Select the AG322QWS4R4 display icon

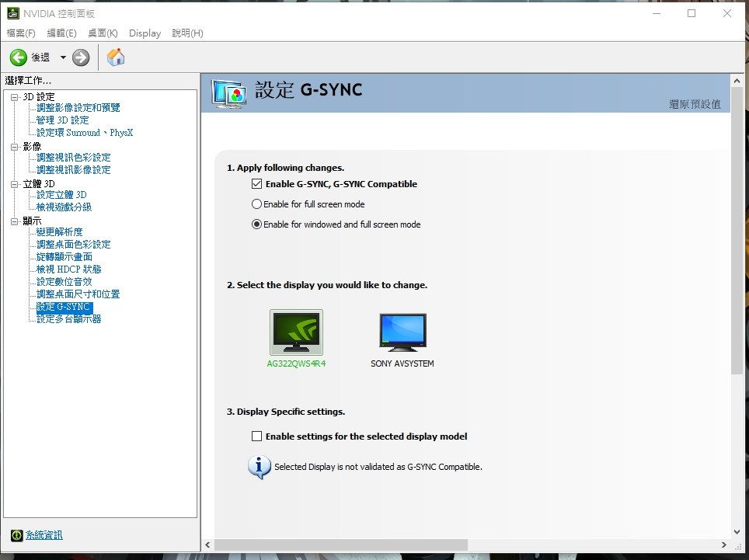coord(296,332)
